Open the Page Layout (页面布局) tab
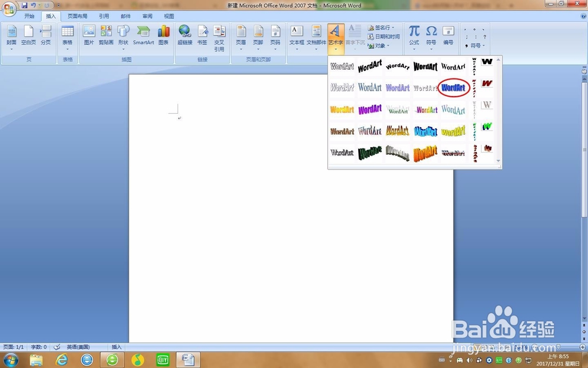 pos(77,16)
